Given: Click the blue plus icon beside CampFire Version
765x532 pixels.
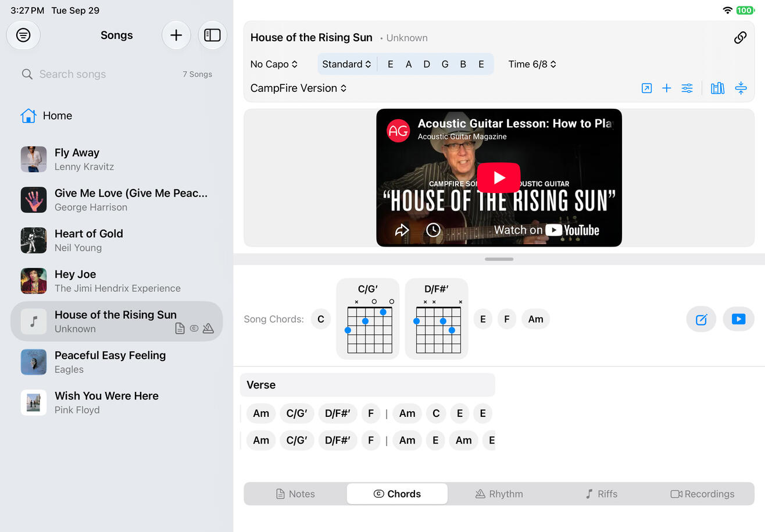Looking at the screenshot, I should [667, 88].
